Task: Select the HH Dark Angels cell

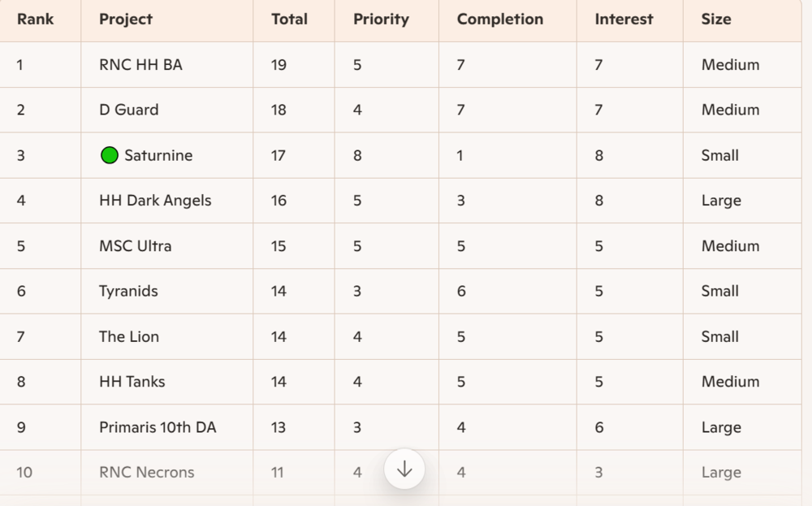Action: click(155, 201)
